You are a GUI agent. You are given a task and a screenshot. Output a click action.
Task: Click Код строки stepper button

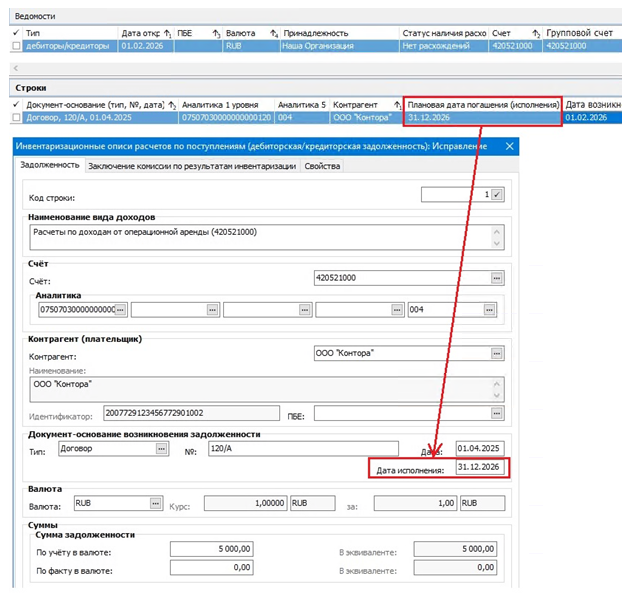point(497,194)
